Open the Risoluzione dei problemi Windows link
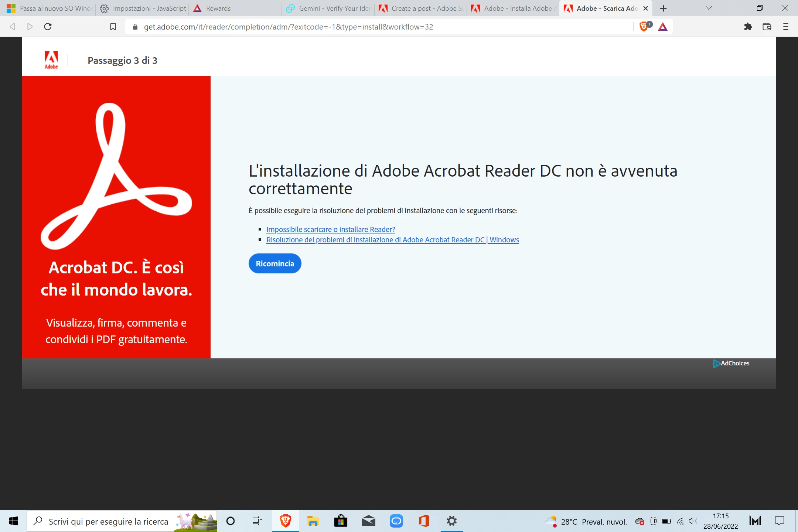 pos(392,240)
